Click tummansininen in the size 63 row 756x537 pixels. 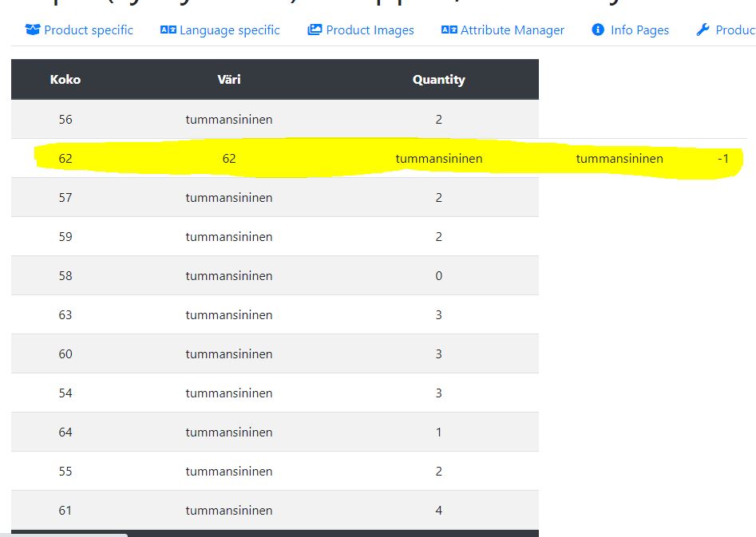click(229, 314)
